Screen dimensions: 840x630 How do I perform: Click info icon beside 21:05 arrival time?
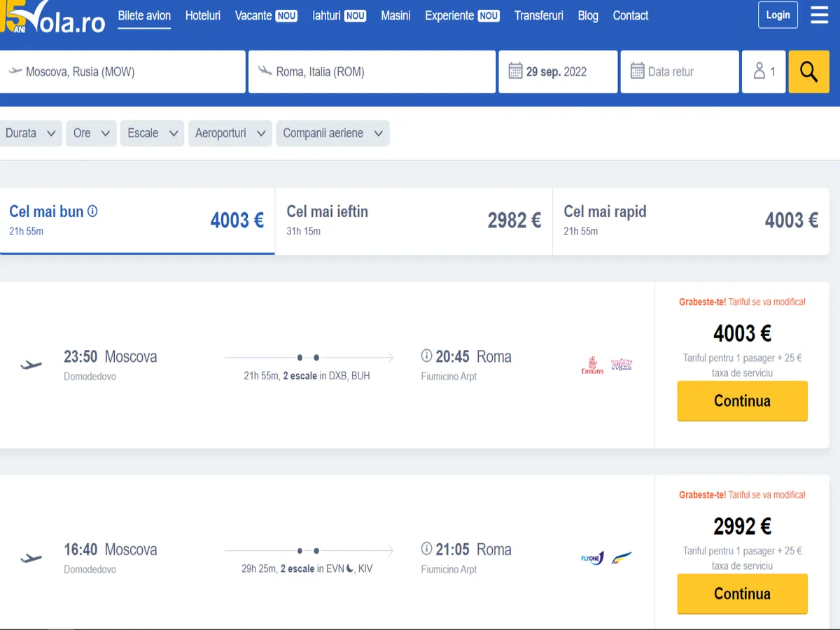[x=426, y=549]
